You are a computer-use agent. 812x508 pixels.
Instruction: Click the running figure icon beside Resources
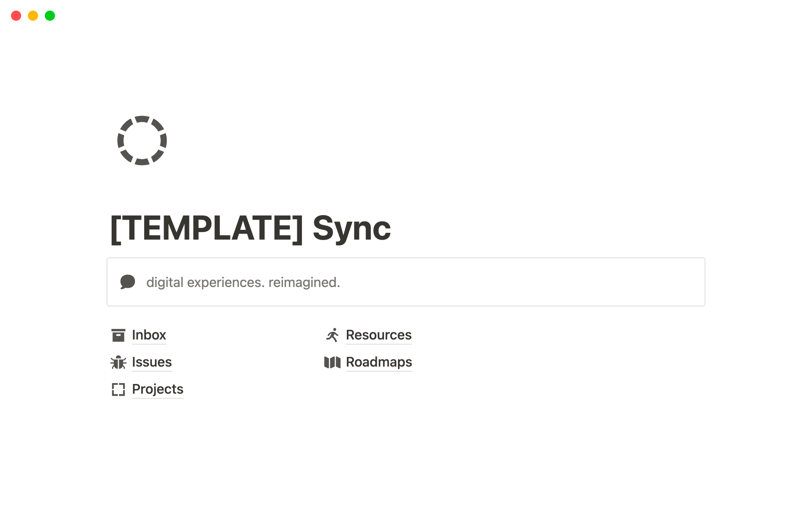[x=332, y=335]
